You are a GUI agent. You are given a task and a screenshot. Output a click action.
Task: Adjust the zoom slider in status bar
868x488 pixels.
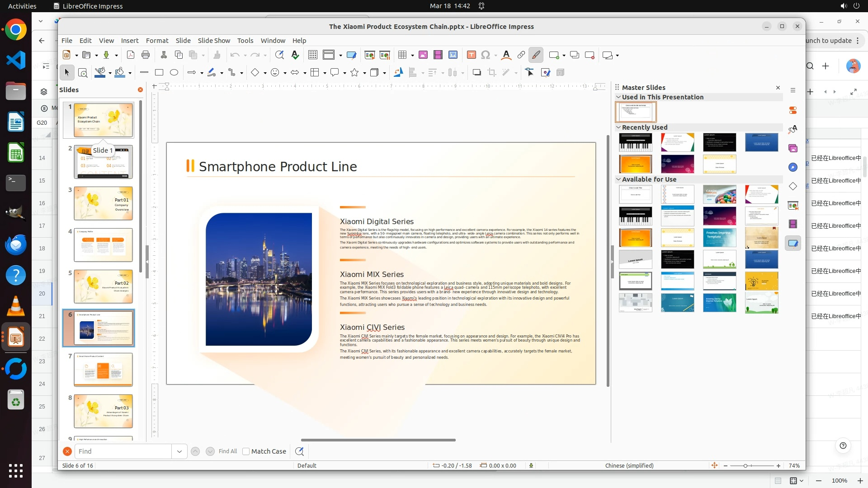[745, 466]
